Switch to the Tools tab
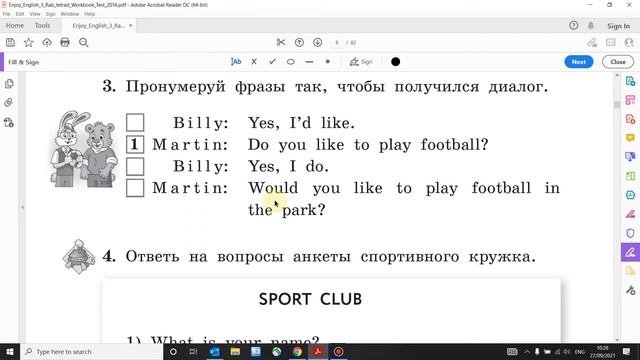This screenshot has height=360, width=640. click(42, 25)
